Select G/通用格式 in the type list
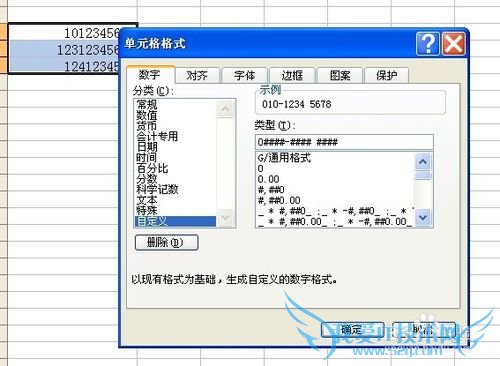The image size is (500, 366). 284,158
